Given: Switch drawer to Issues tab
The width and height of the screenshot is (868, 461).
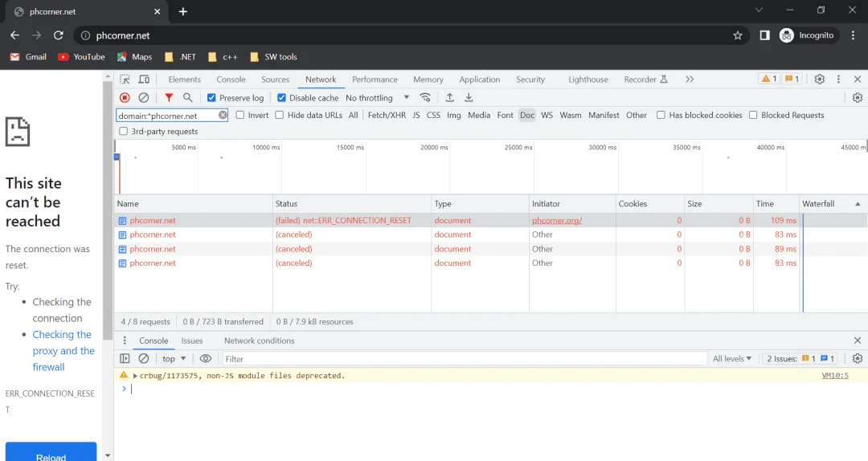Looking at the screenshot, I should (x=192, y=341).
